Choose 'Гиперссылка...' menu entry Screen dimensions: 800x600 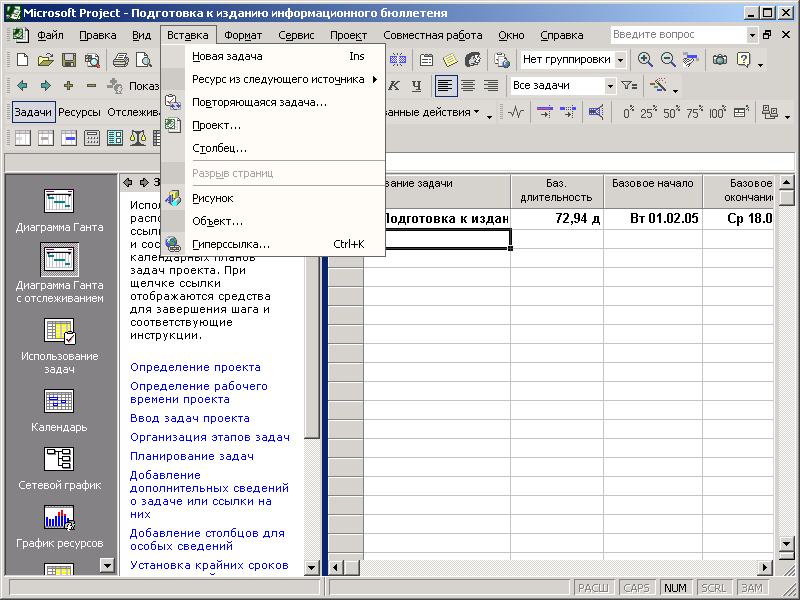pyautogui.click(x=273, y=244)
